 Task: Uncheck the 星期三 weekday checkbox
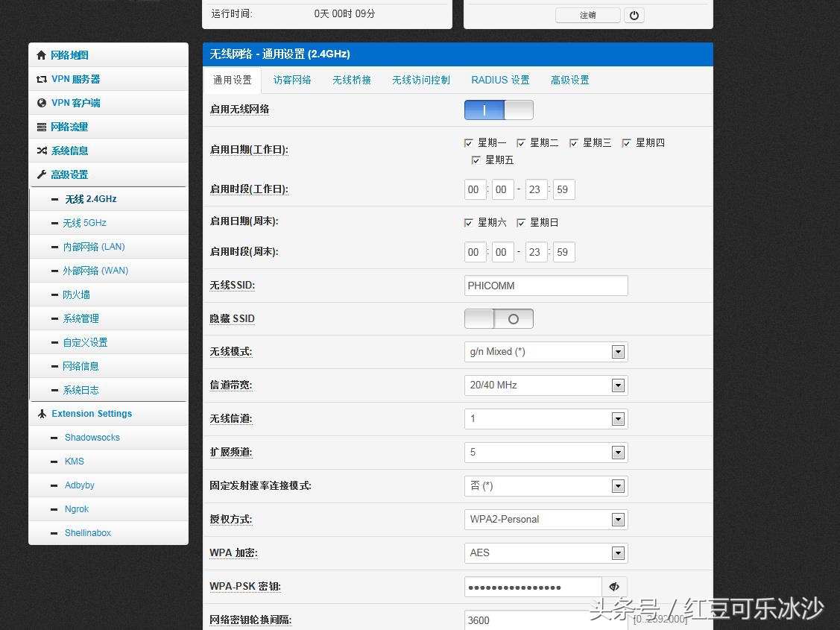pyautogui.click(x=574, y=142)
